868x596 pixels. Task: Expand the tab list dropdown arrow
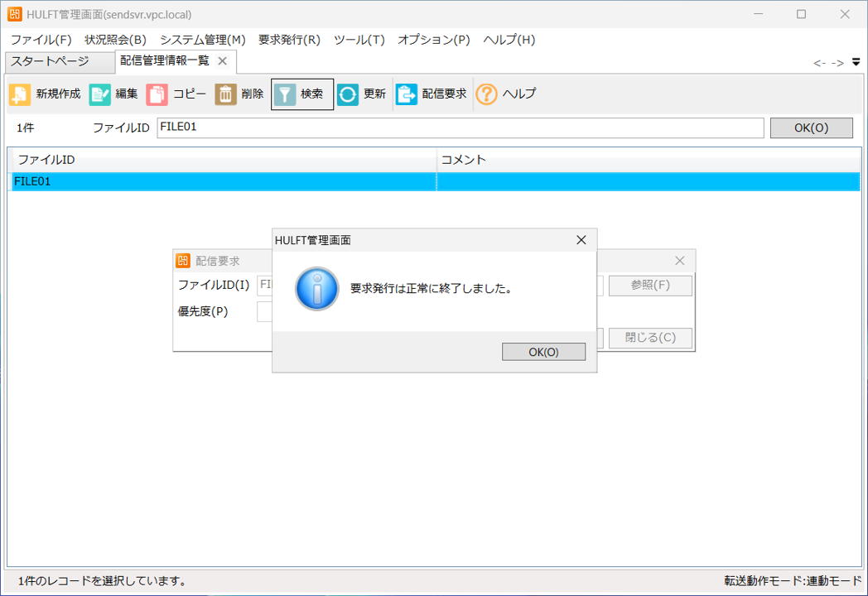(x=856, y=62)
